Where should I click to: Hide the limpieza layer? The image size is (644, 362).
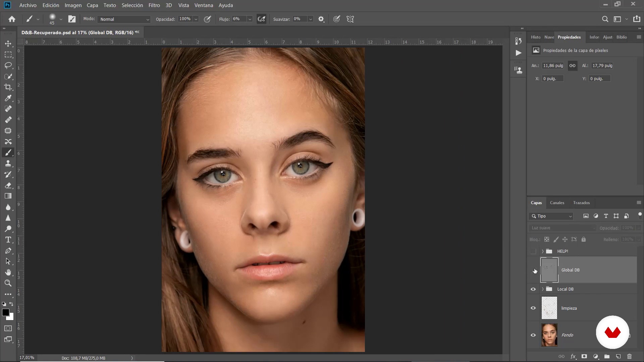pos(533,308)
